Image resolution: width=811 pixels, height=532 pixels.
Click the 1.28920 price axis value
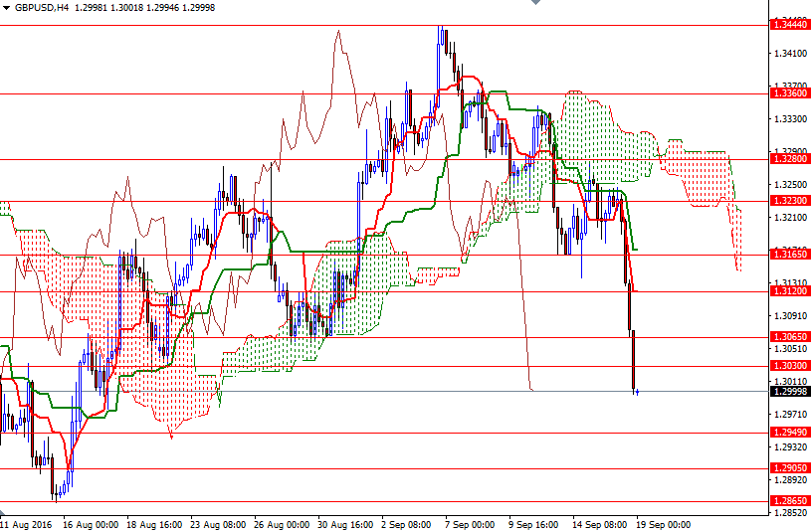tap(790, 479)
